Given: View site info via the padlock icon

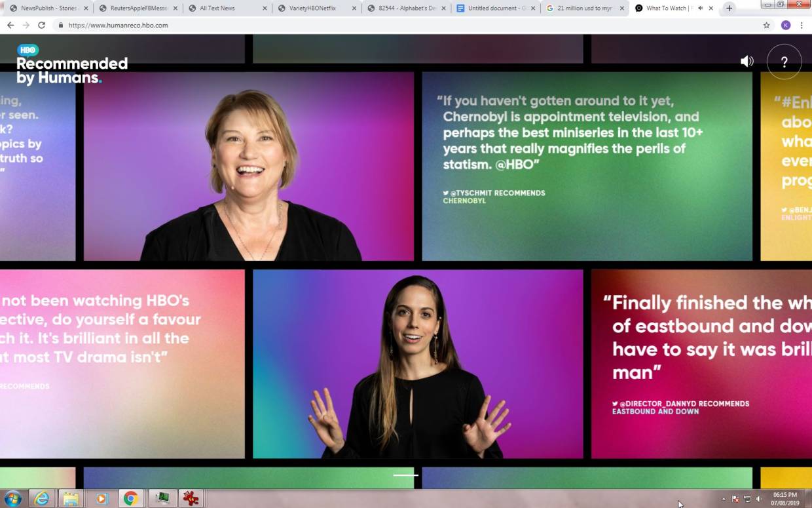Looking at the screenshot, I should (61, 25).
